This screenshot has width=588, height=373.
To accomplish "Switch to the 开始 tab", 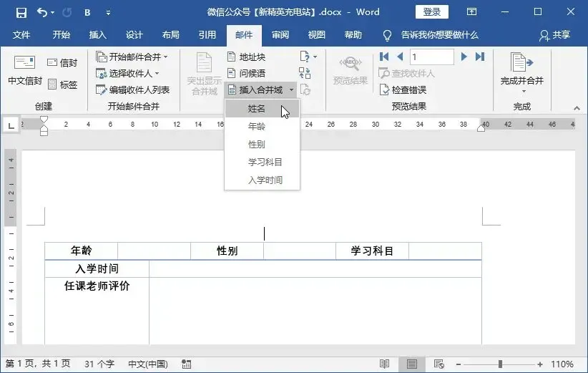I will coord(61,35).
